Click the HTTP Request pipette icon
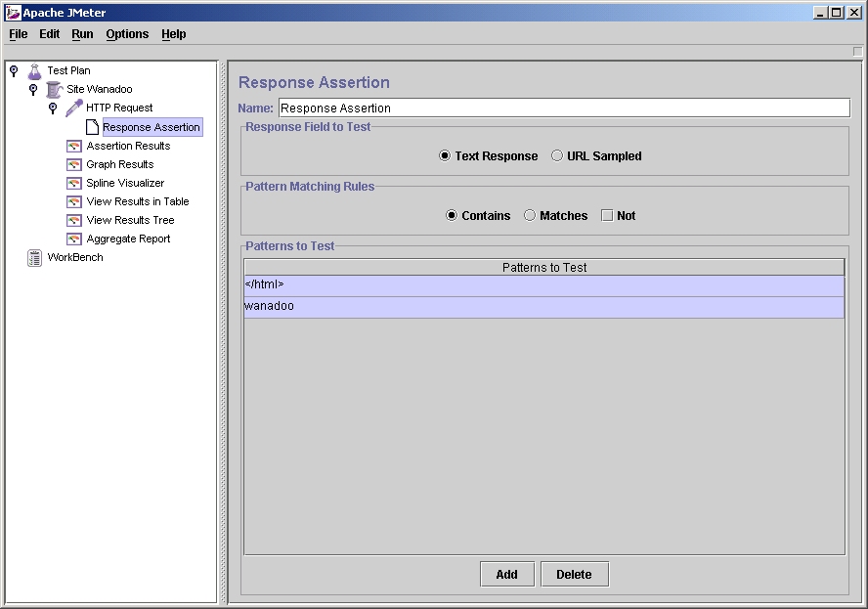The image size is (868, 609). [x=74, y=109]
